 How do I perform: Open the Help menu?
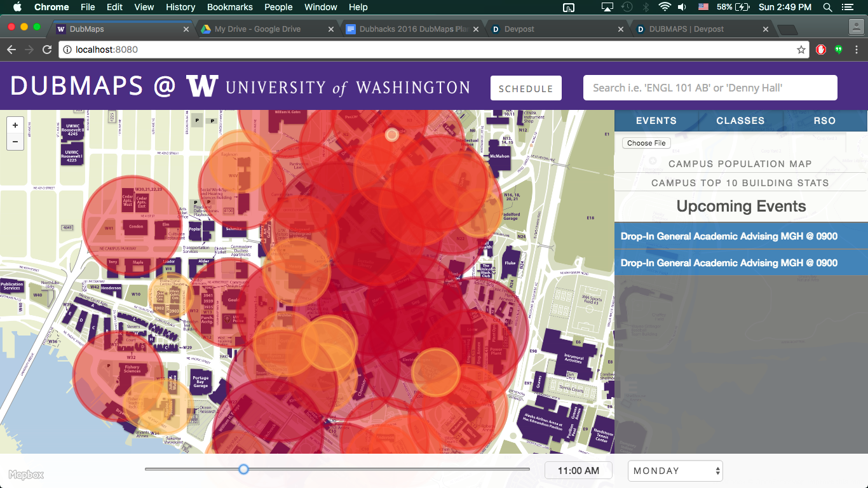[358, 7]
